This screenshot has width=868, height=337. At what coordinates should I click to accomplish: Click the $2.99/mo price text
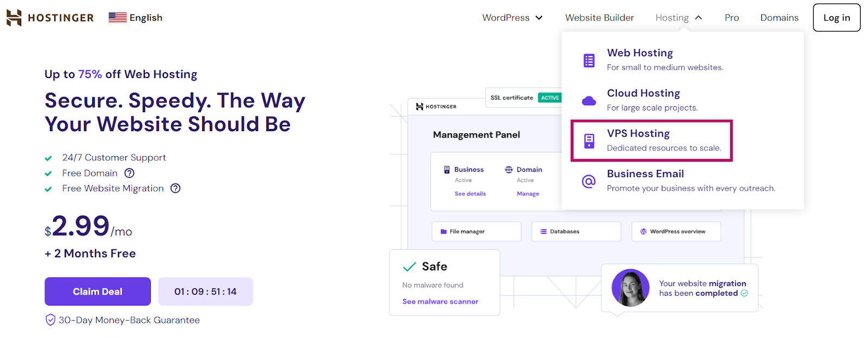click(88, 226)
